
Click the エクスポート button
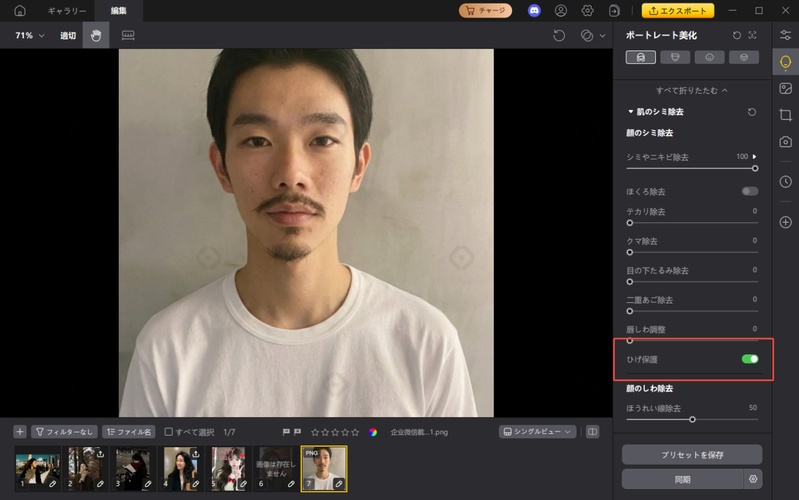point(678,11)
